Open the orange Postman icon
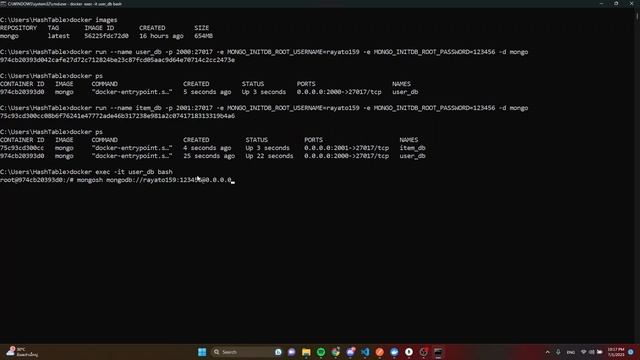Image resolution: width=640 pixels, height=360 pixels. pyautogui.click(x=380, y=352)
